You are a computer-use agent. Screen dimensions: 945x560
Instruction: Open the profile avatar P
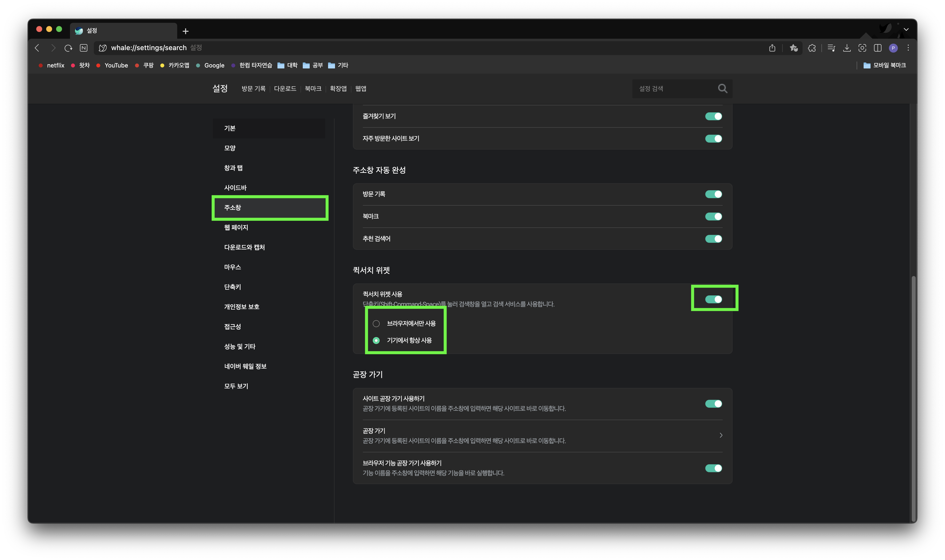[893, 48]
